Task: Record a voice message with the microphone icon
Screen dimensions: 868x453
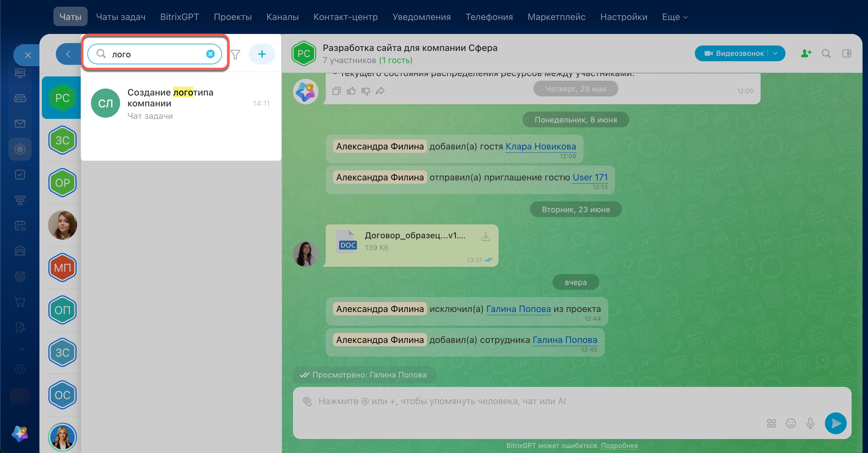Action: [x=810, y=423]
